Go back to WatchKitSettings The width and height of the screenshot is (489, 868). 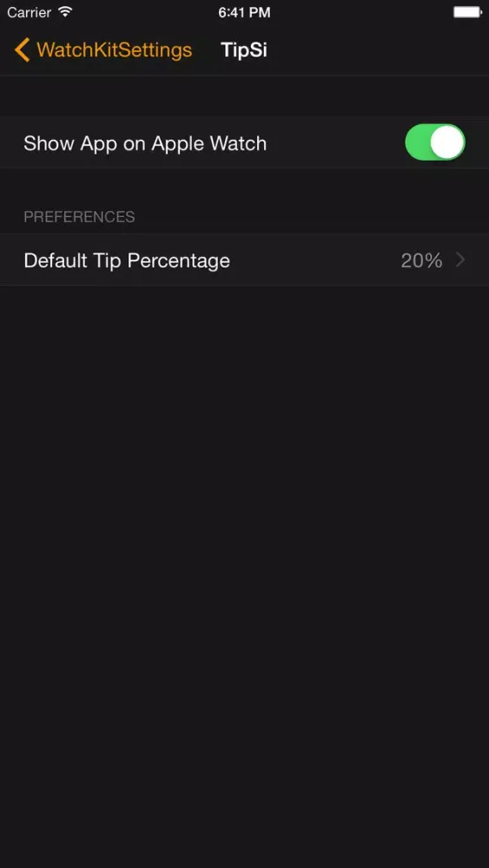point(103,49)
